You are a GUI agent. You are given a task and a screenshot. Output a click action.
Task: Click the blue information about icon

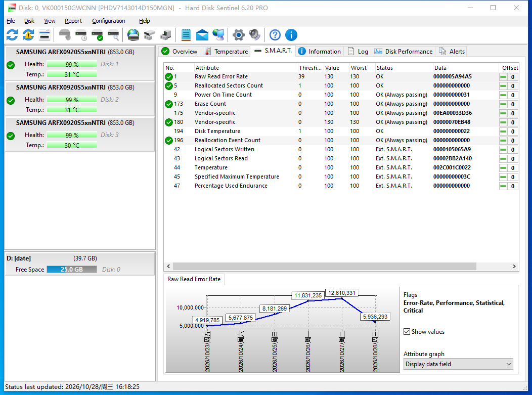click(x=291, y=35)
